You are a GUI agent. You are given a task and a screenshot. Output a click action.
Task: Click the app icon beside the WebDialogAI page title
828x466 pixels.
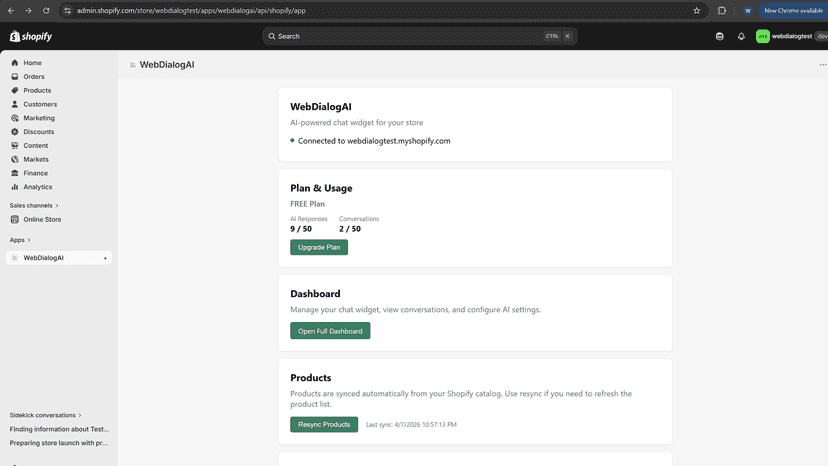[x=133, y=65]
